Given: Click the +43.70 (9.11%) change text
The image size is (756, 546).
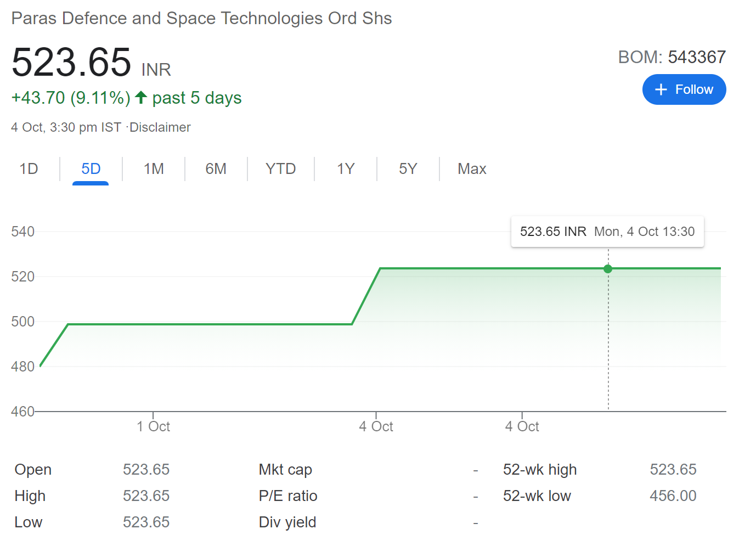Looking at the screenshot, I should click(71, 98).
